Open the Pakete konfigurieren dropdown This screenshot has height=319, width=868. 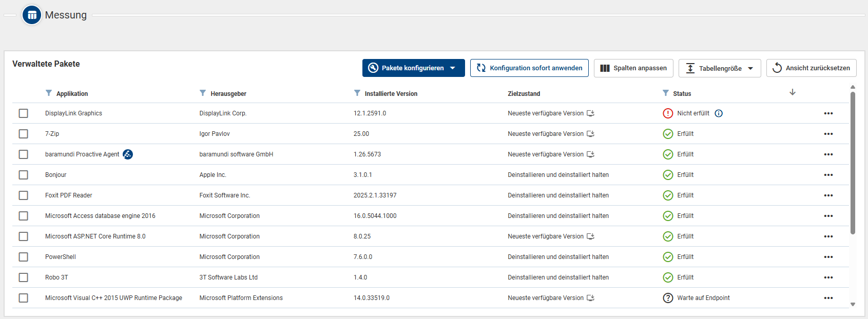pos(414,68)
